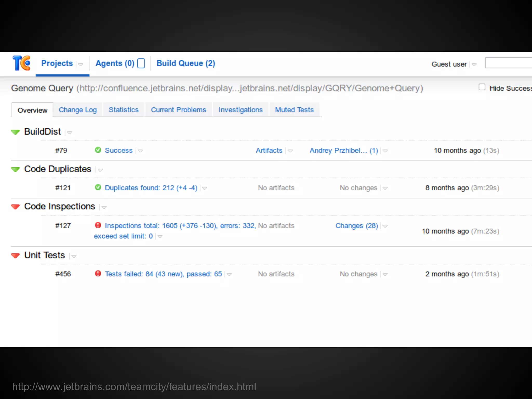
Task: Open Duplicates found: 212 result link
Action: pos(151,188)
